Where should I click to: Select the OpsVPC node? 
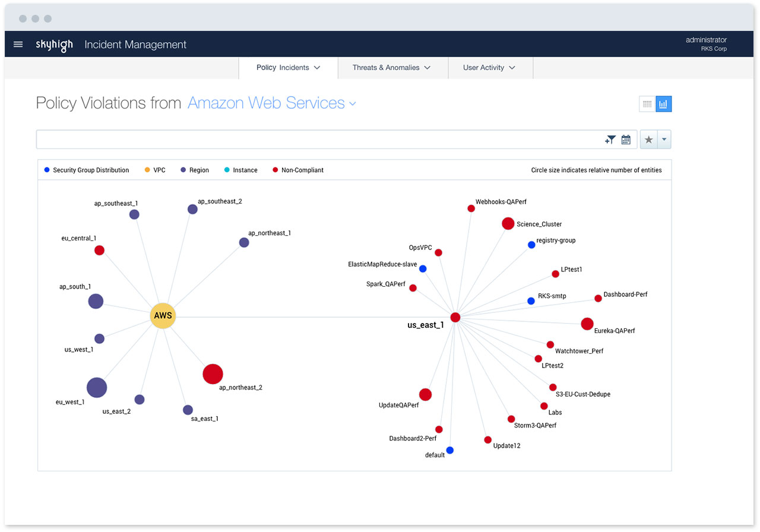[438, 252]
